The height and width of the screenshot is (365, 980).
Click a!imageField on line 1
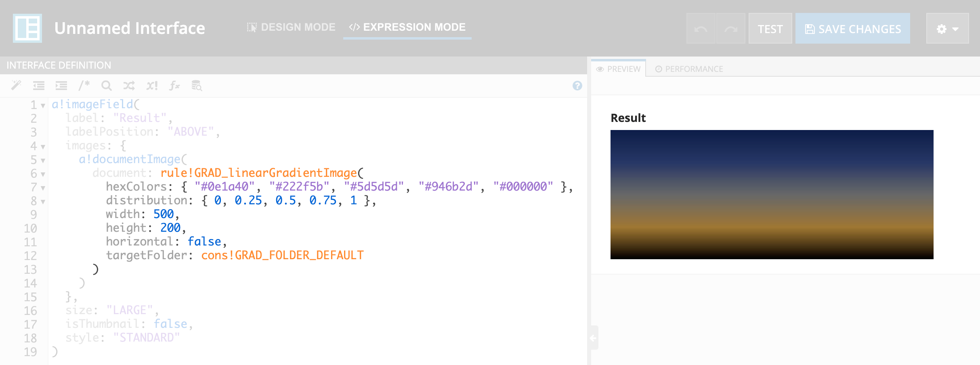[92, 104]
